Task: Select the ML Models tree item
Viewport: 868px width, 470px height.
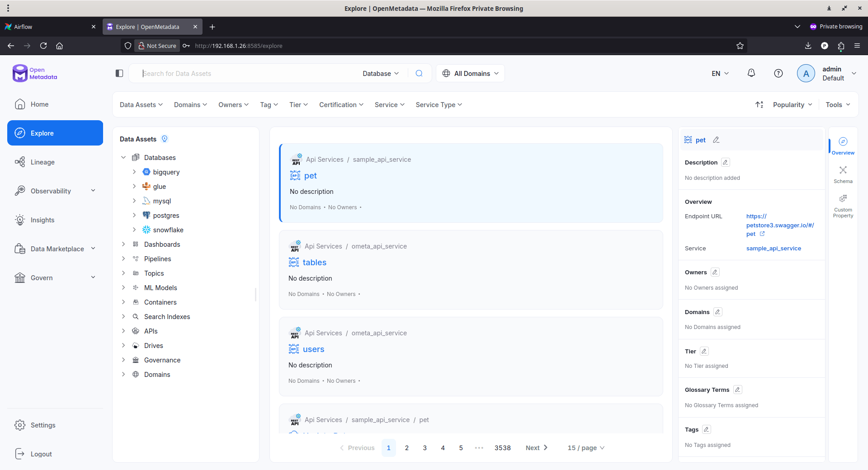Action: pyautogui.click(x=160, y=288)
